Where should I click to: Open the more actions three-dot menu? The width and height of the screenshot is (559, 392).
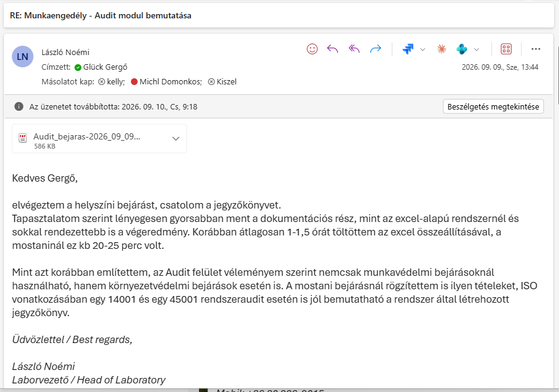click(536, 49)
